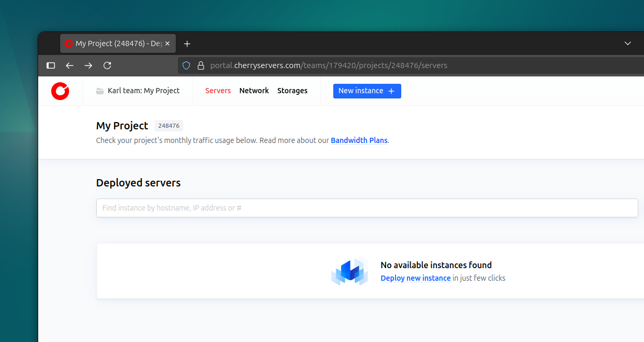Screen dimensions: 644x342
Task: Open the Storages menu item
Action: (292, 91)
